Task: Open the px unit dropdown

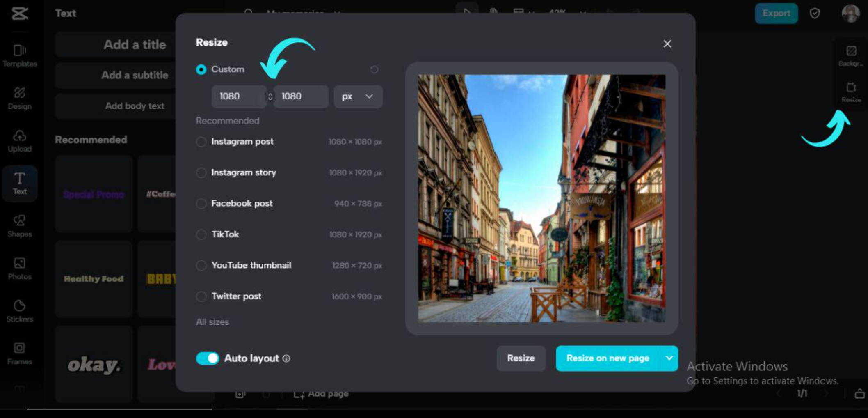Action: [x=358, y=96]
